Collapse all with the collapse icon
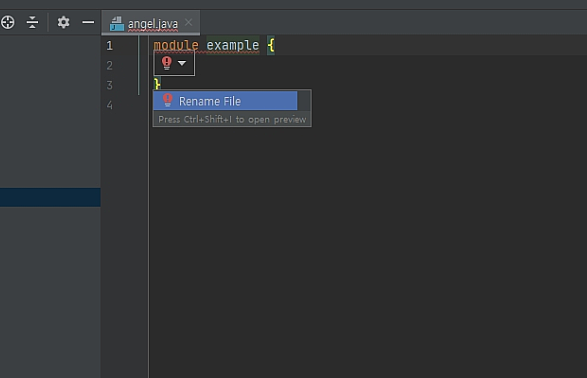 33,22
